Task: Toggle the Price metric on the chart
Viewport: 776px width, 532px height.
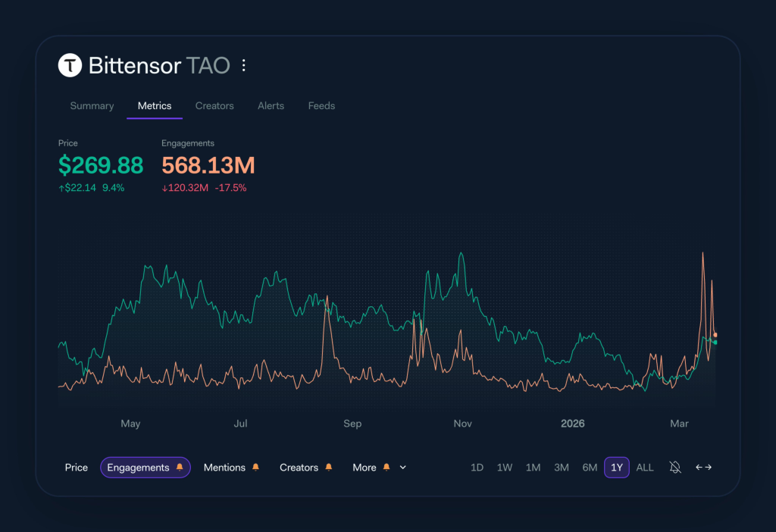Action: point(76,468)
